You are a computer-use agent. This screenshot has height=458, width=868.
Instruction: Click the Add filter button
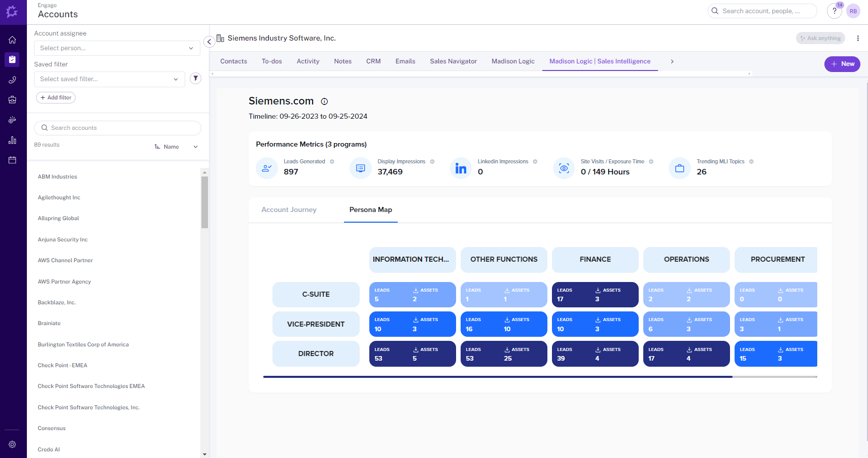[56, 97]
